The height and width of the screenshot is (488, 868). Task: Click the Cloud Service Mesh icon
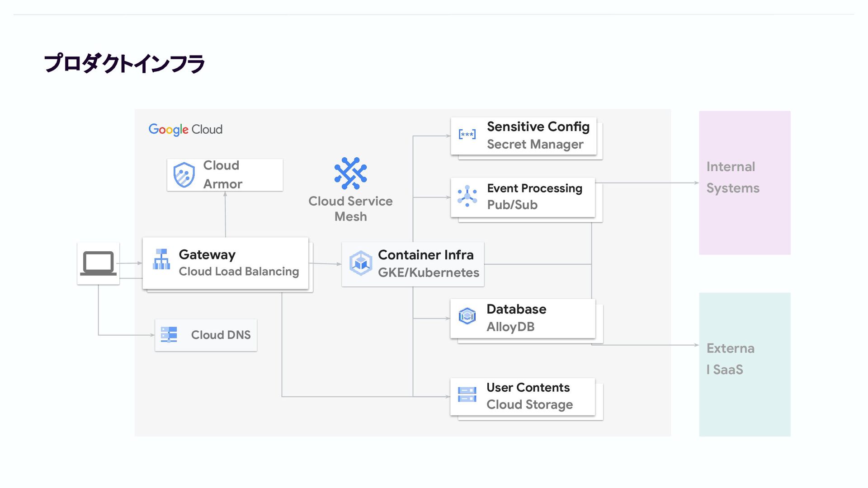coord(350,174)
